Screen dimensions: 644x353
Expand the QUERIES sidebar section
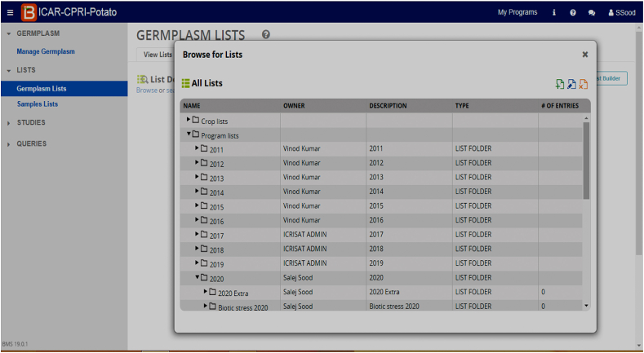click(x=9, y=144)
